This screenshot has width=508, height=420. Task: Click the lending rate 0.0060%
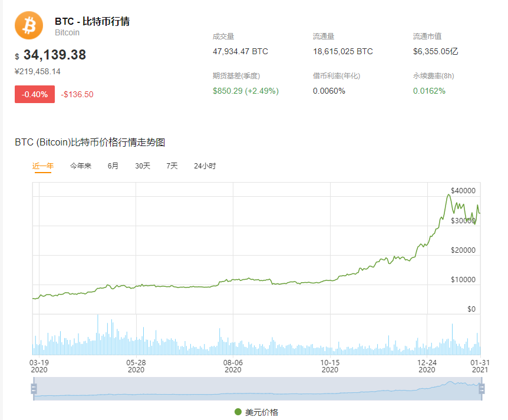pos(329,91)
